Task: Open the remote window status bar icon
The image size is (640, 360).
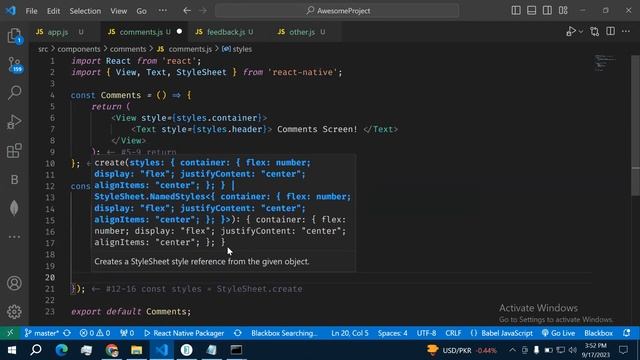Action: [10, 333]
